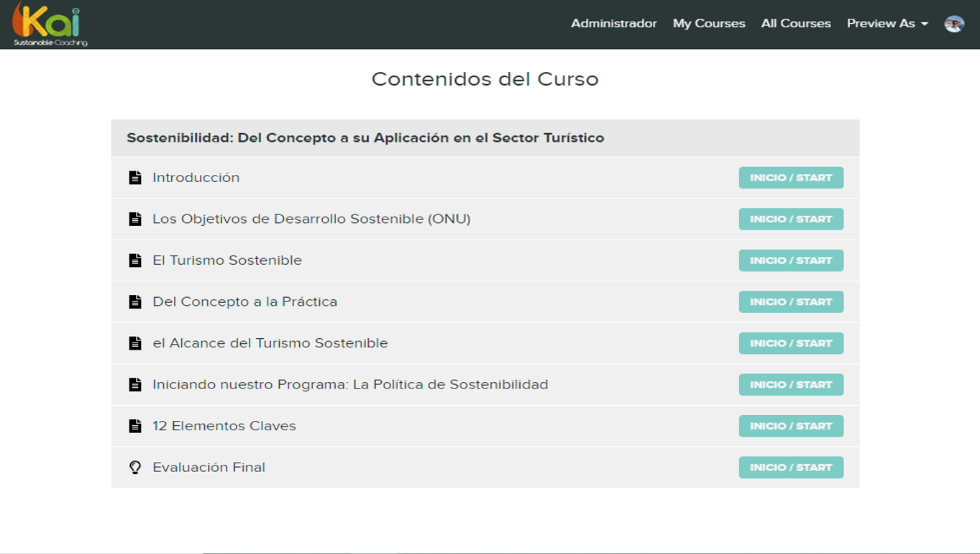Screen dimensions: 980x554
Task: Click the document icon beside Introducción
Action: (x=135, y=178)
